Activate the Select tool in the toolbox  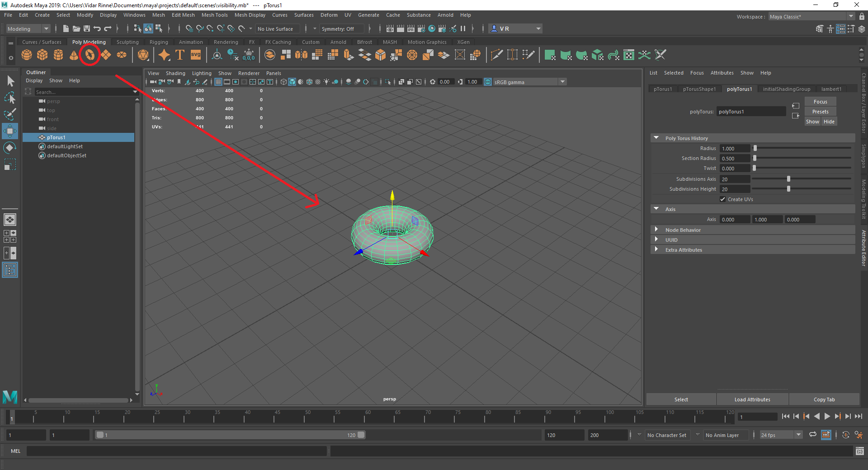click(10, 81)
